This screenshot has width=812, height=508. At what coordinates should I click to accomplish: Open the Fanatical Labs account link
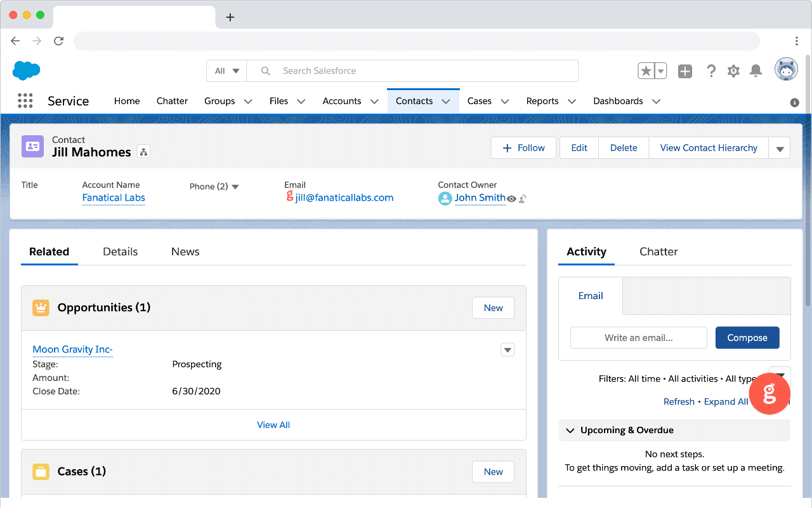[x=114, y=197]
